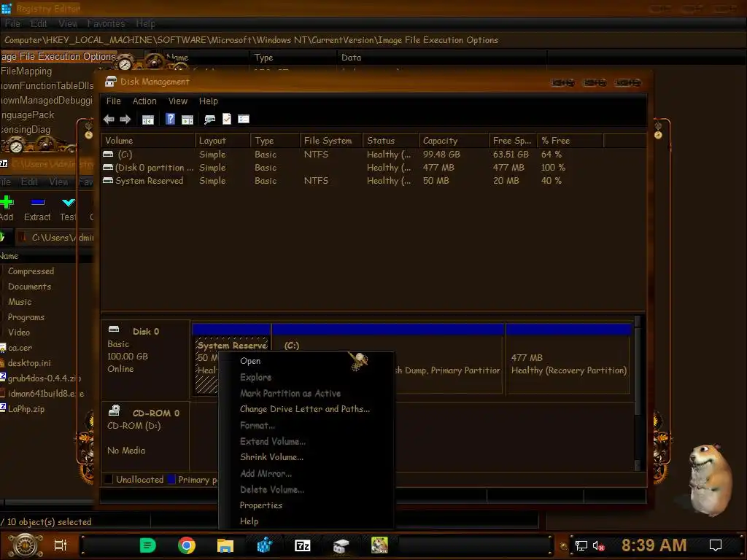The height and width of the screenshot is (560, 747).
Task: Open the Action Center notifications icon
Action: pos(716,545)
